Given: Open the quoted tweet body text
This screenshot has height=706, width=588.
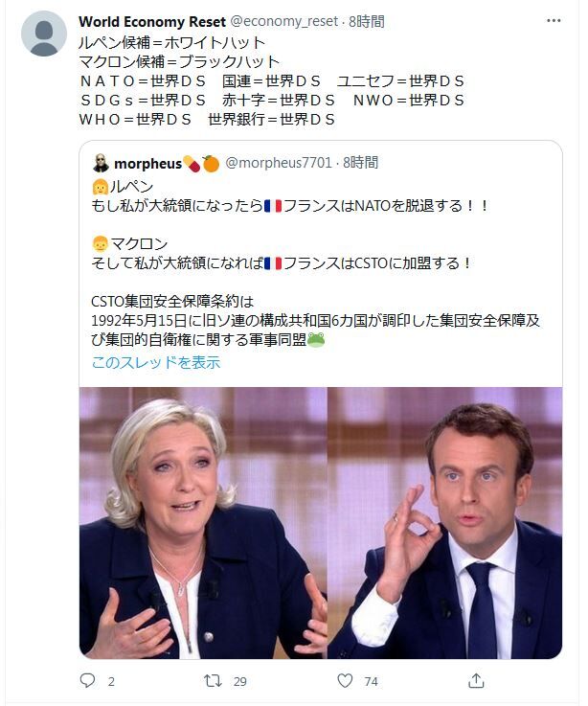Looking at the screenshot, I should pyautogui.click(x=315, y=262).
